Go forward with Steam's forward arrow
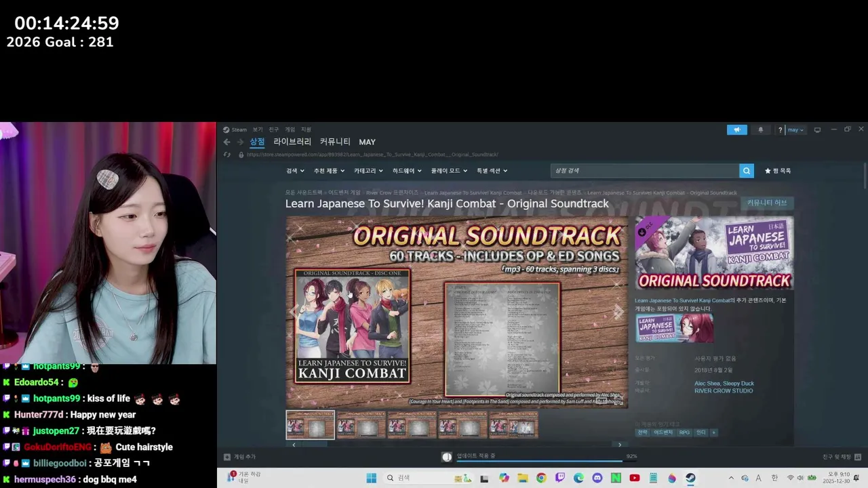This screenshot has width=868, height=488. [240, 142]
